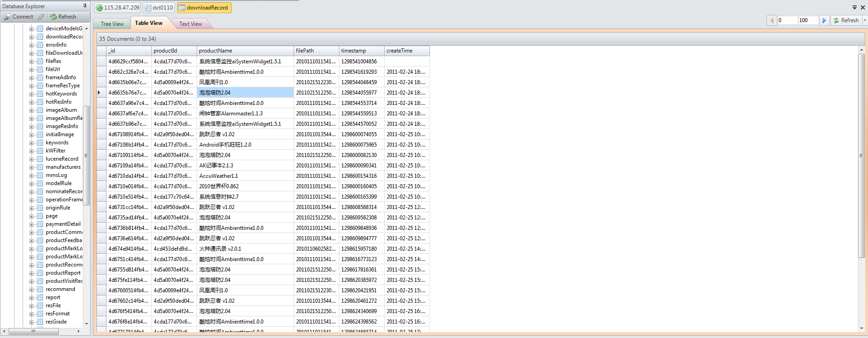Expand the hotKeywords collection node

[32, 94]
